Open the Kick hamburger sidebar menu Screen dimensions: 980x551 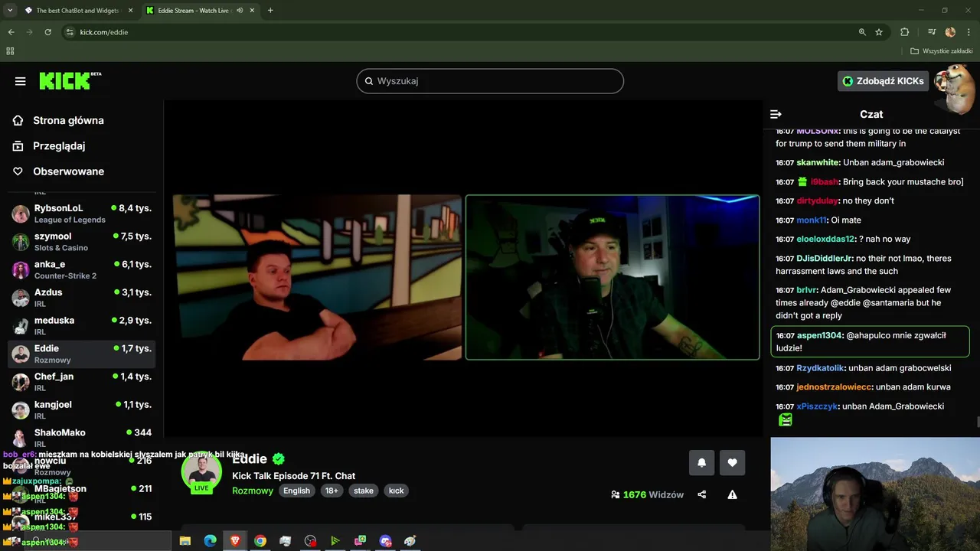click(x=21, y=81)
